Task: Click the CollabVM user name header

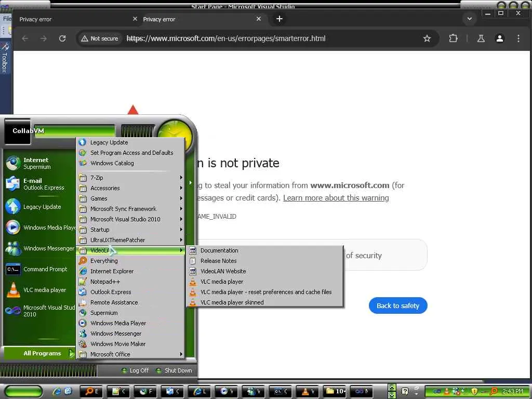Action: [28, 130]
